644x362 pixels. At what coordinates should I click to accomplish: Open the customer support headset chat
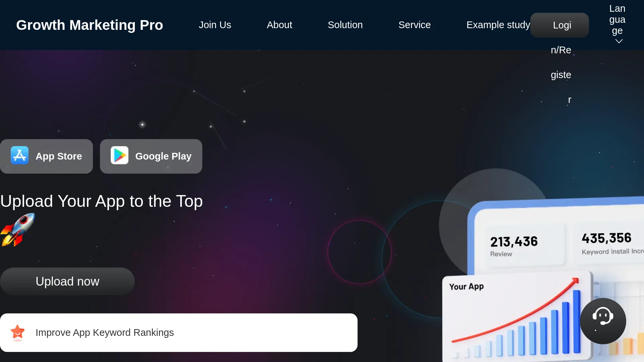click(x=603, y=321)
